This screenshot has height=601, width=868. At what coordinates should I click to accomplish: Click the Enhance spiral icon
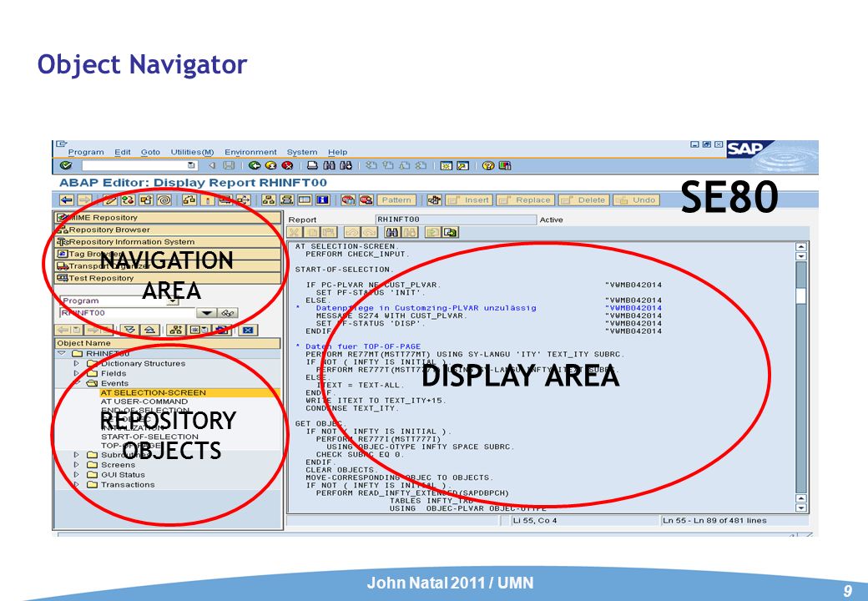tap(164, 199)
